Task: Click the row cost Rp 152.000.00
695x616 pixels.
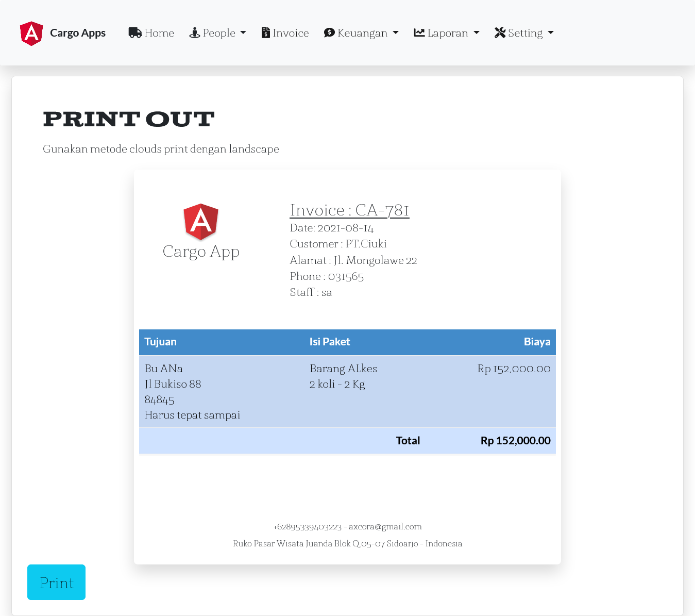Action: pyautogui.click(x=514, y=369)
